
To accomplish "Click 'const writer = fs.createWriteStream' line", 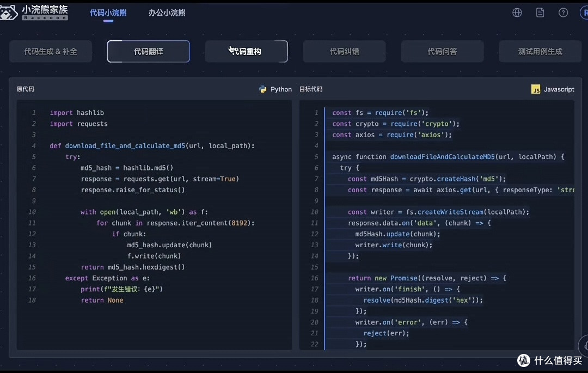I will 438,212.
